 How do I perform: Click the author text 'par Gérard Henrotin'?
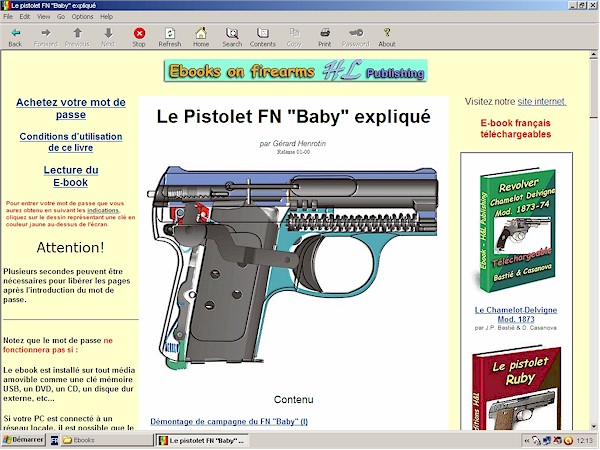click(x=293, y=143)
